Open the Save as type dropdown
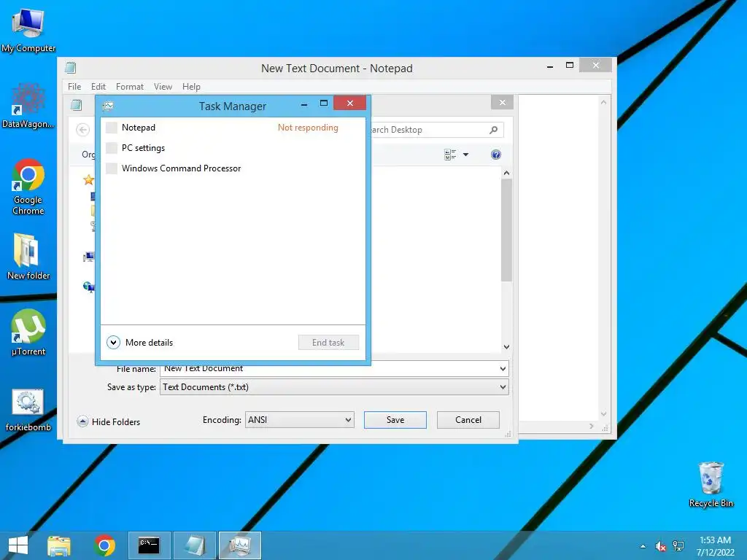This screenshot has width=747, height=560. [334, 387]
